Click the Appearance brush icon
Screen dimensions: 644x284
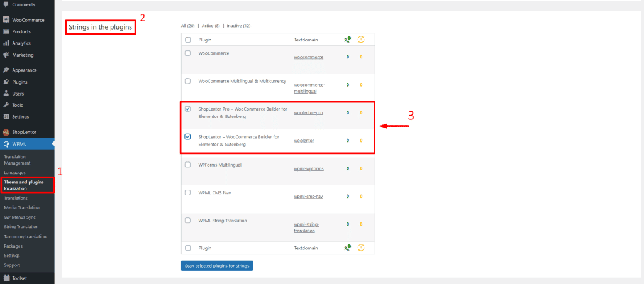(x=6, y=70)
